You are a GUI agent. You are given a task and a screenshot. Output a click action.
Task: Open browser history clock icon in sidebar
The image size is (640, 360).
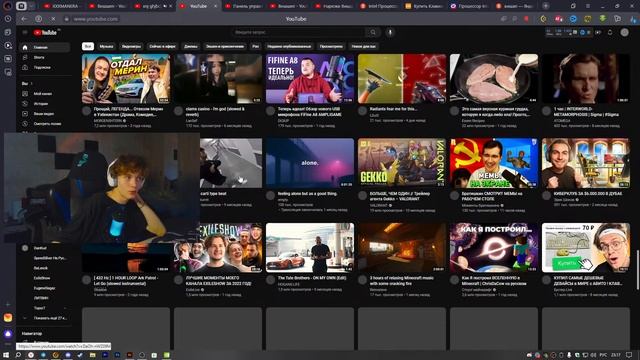pyautogui.click(x=8, y=19)
